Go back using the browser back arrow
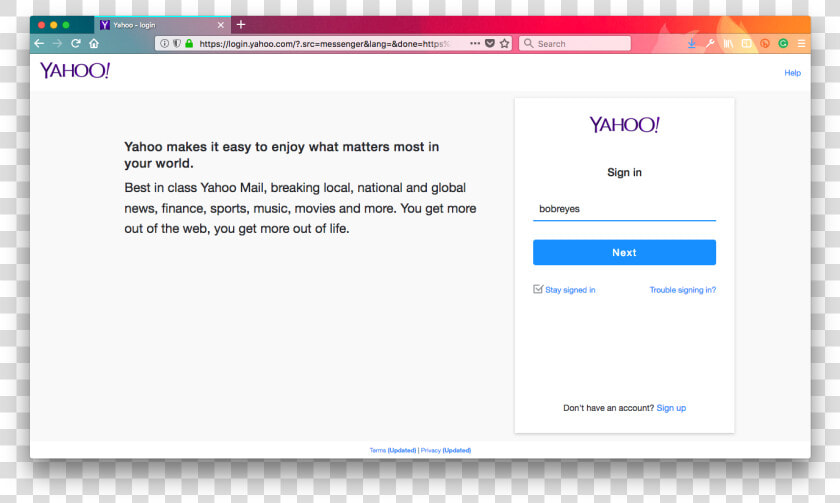840x503 pixels. click(x=39, y=43)
